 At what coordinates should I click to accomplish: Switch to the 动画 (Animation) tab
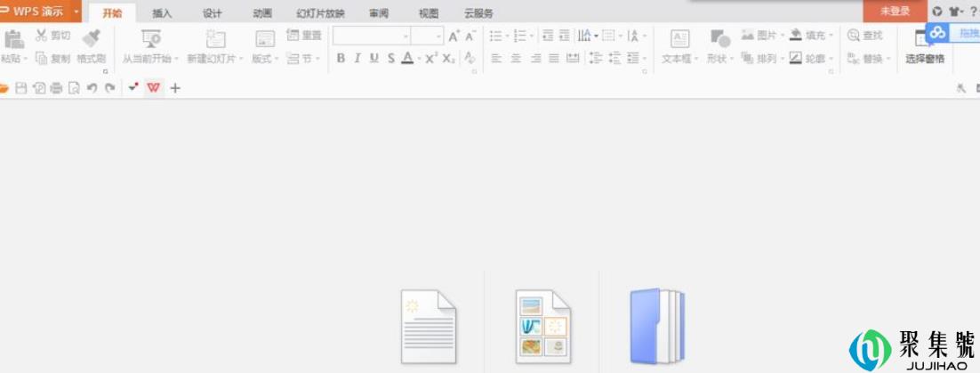click(262, 13)
